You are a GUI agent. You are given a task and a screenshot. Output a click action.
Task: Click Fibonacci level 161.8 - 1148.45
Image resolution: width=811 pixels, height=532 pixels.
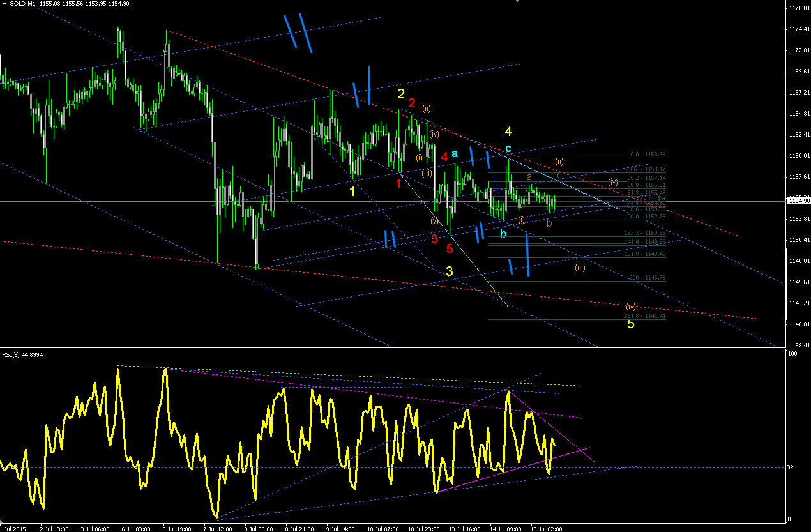point(647,254)
